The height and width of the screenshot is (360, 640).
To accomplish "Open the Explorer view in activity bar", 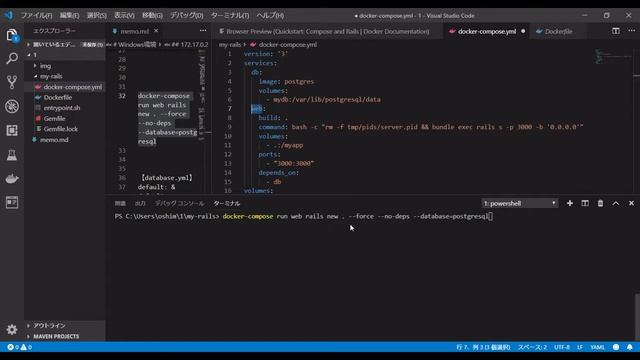I will coord(12,35).
